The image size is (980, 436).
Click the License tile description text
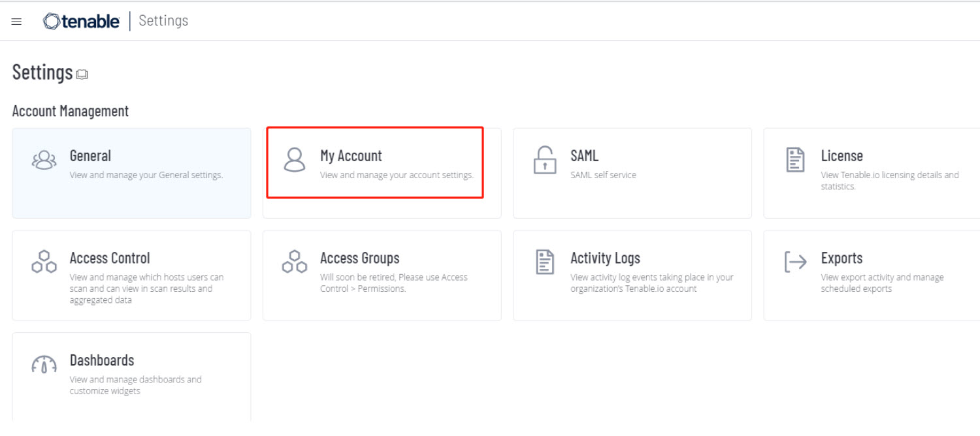pyautogui.click(x=889, y=181)
